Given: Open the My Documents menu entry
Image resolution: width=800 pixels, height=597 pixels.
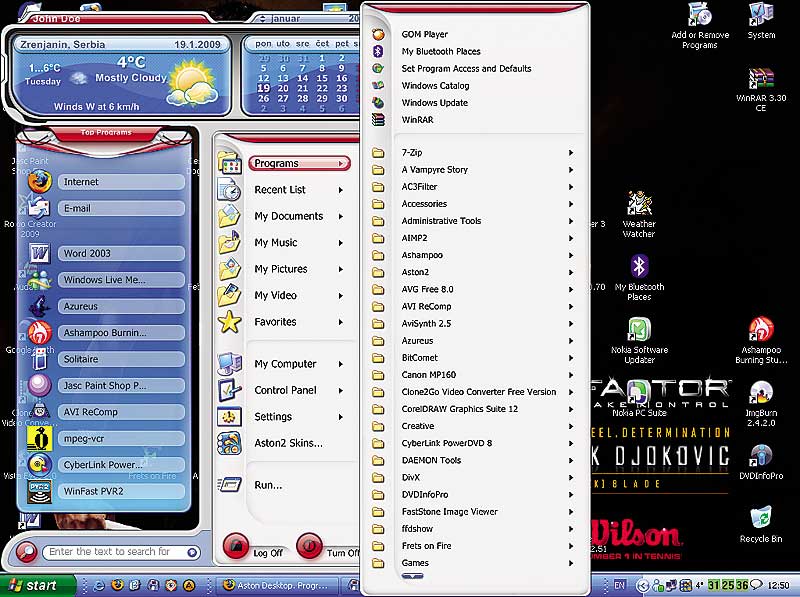Looking at the screenshot, I should point(289,216).
